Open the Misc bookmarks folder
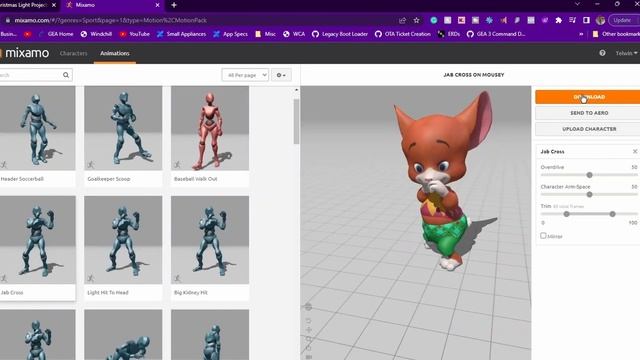Screen dimensions: 640x360 click(265, 34)
